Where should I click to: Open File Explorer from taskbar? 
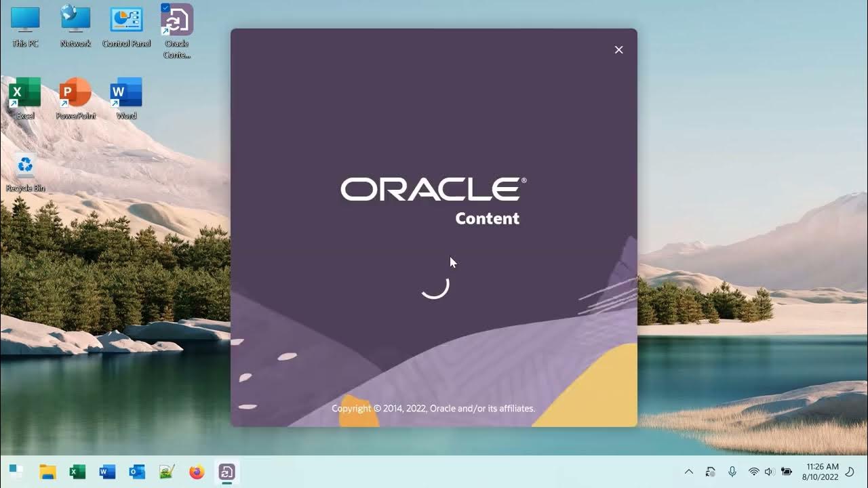[47, 472]
